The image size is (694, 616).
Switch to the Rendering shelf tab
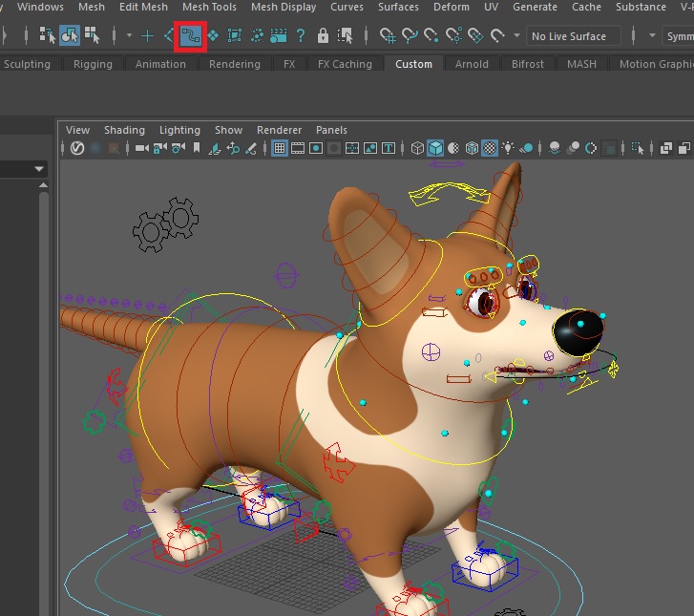coord(235,64)
